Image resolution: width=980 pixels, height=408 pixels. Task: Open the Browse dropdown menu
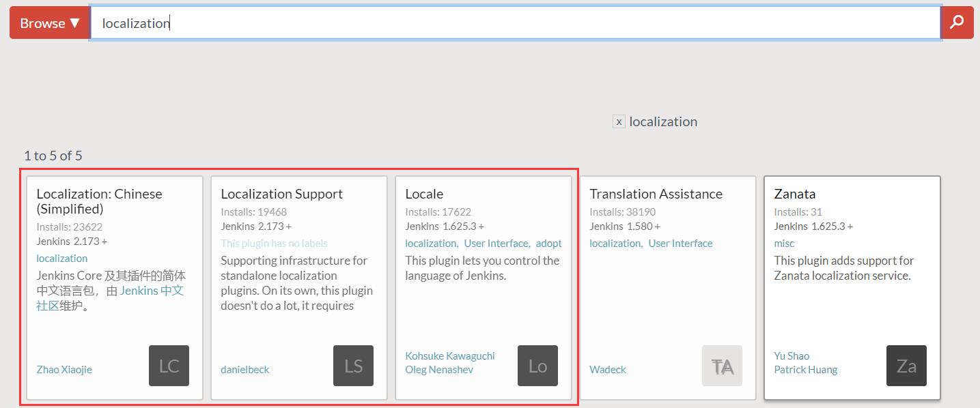pyautogui.click(x=50, y=23)
